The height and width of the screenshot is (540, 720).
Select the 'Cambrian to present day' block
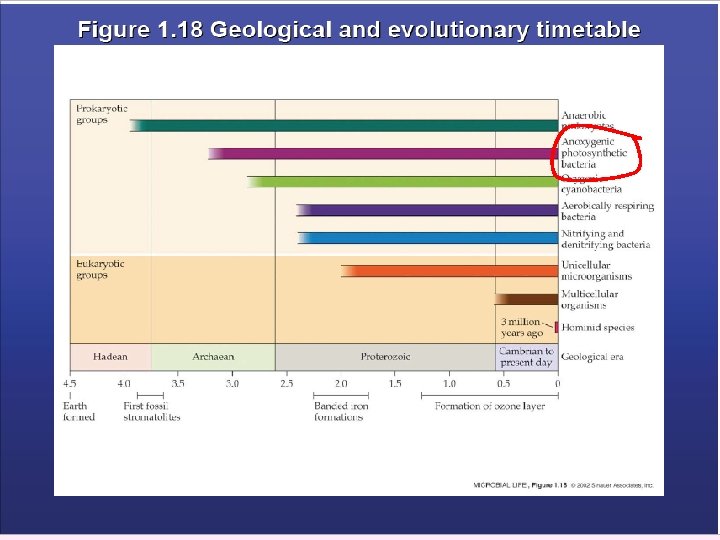tap(527, 357)
